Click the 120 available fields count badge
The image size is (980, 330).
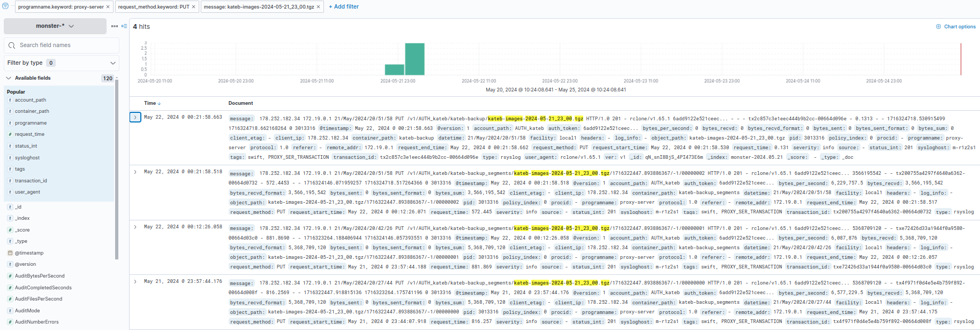pos(108,78)
